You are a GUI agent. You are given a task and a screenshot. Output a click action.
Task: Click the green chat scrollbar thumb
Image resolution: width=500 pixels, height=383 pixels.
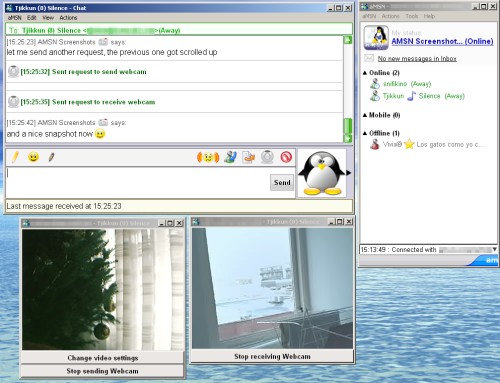(x=348, y=126)
